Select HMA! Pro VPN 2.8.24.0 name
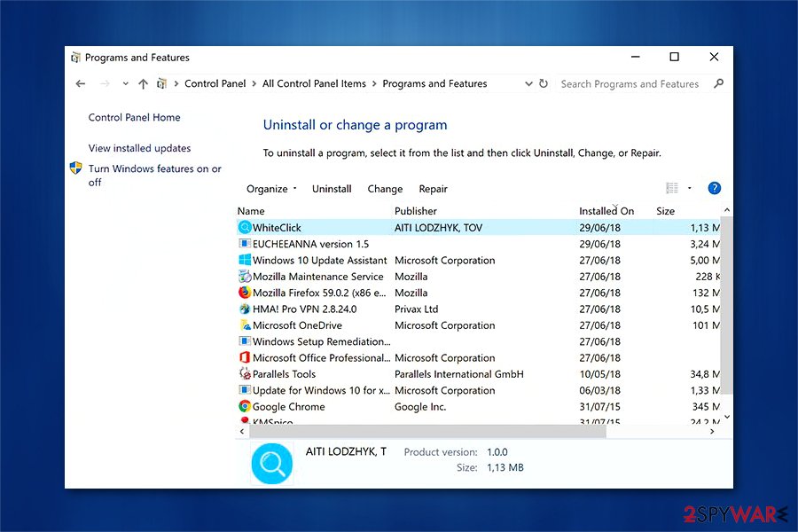 coord(304,309)
